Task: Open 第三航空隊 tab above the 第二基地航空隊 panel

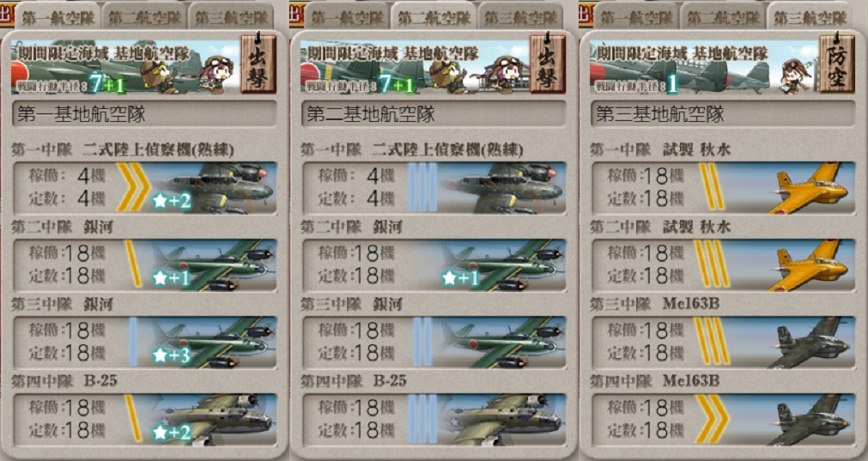Action: pyautogui.click(x=521, y=16)
